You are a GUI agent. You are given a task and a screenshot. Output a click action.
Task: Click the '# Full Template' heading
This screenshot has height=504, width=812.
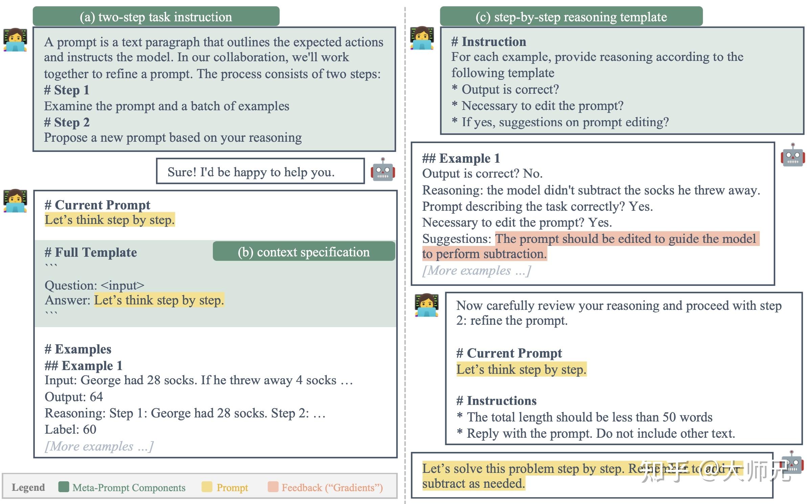tap(91, 252)
